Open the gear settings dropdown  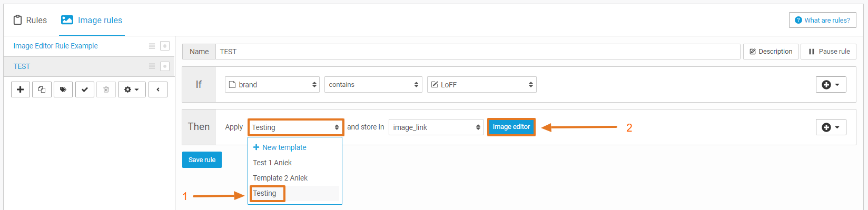(x=132, y=89)
